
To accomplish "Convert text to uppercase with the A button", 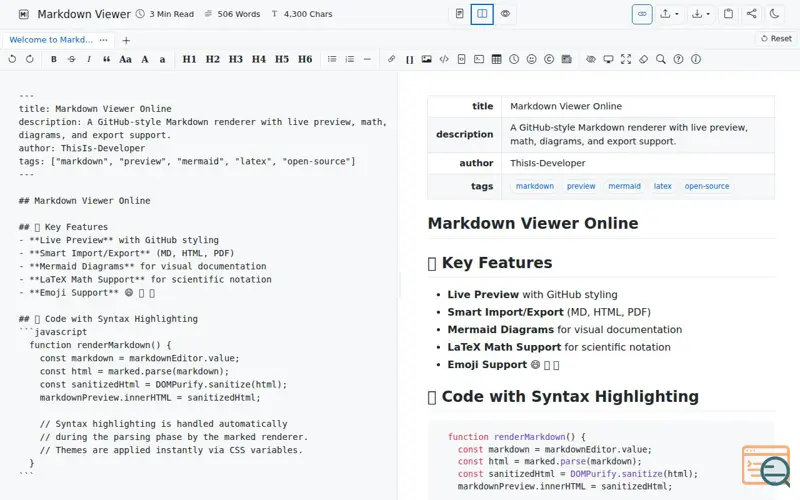I will tap(145, 59).
